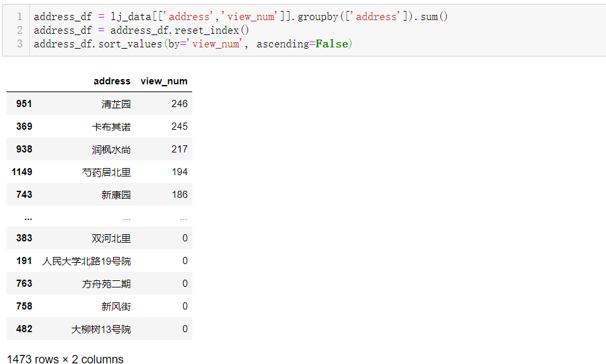Click the view_num value 245
606x364 pixels.
pos(179,127)
